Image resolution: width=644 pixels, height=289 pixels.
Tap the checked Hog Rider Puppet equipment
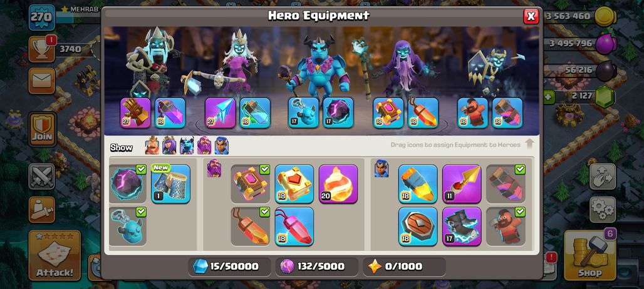pyautogui.click(x=506, y=226)
